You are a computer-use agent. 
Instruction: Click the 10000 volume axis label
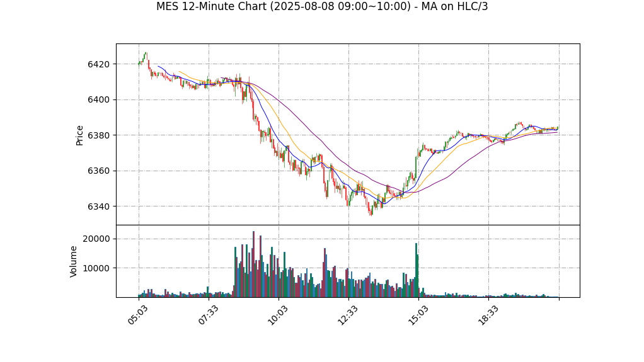96,268
